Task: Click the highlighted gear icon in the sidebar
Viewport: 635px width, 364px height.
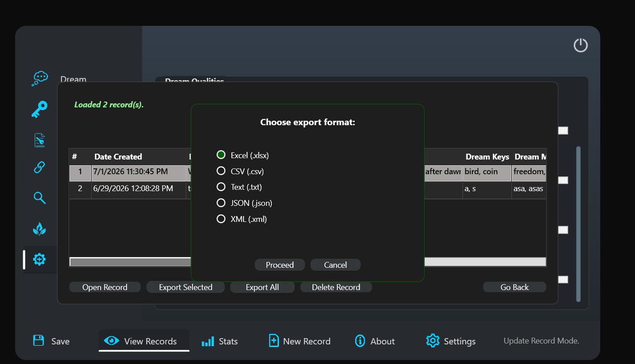Action: coord(40,259)
